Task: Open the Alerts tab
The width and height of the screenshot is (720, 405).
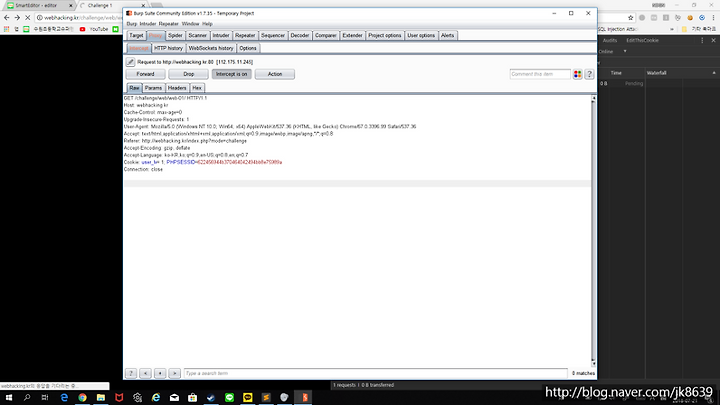Action: click(x=447, y=35)
